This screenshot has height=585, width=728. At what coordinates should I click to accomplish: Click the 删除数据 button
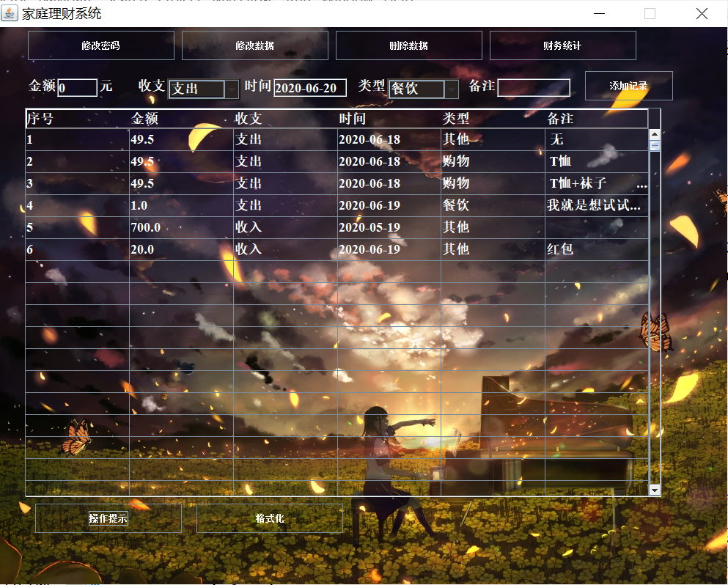point(408,45)
